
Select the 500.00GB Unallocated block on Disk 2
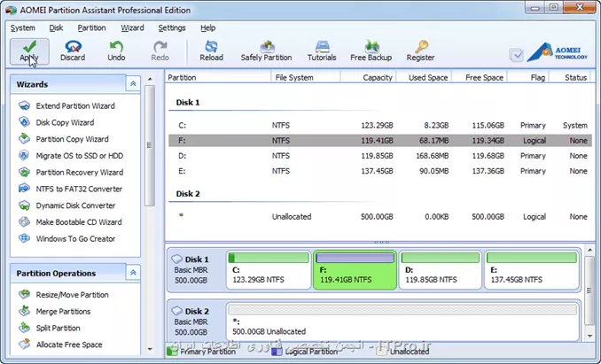402,321
